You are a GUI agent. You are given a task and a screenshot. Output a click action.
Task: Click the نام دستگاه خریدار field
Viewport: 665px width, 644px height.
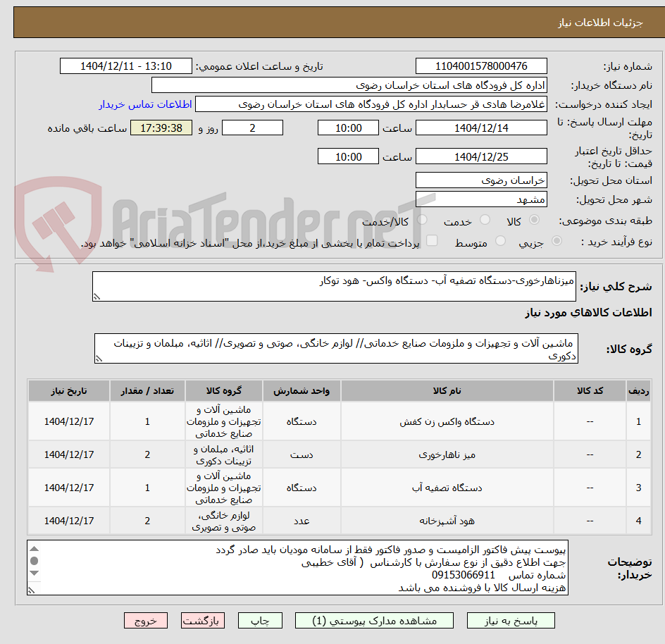point(349,85)
